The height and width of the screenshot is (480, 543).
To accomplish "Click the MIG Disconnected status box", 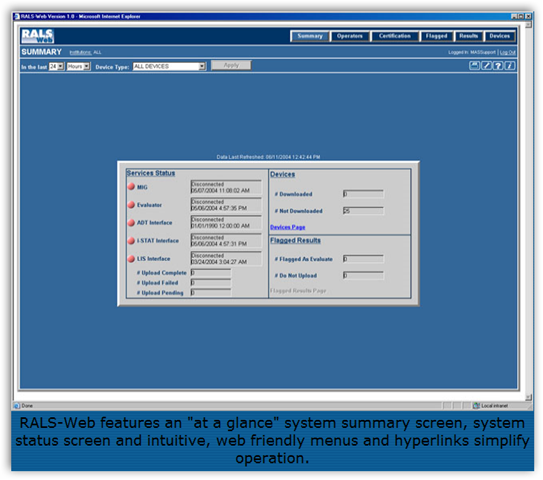I will (x=226, y=187).
